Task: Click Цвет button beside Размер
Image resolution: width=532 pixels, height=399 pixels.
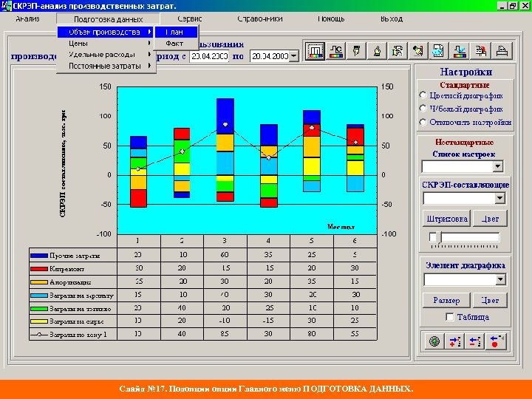Action: click(490, 300)
